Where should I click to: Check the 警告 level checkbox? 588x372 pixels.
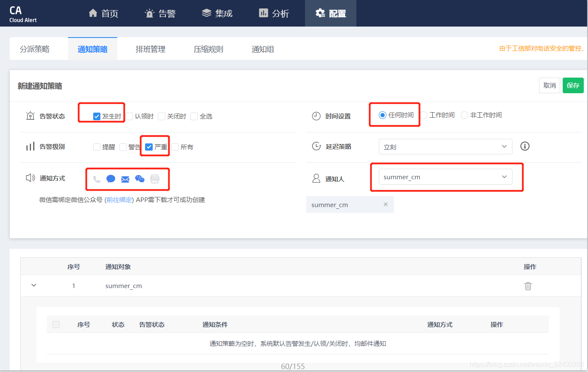[x=123, y=147]
